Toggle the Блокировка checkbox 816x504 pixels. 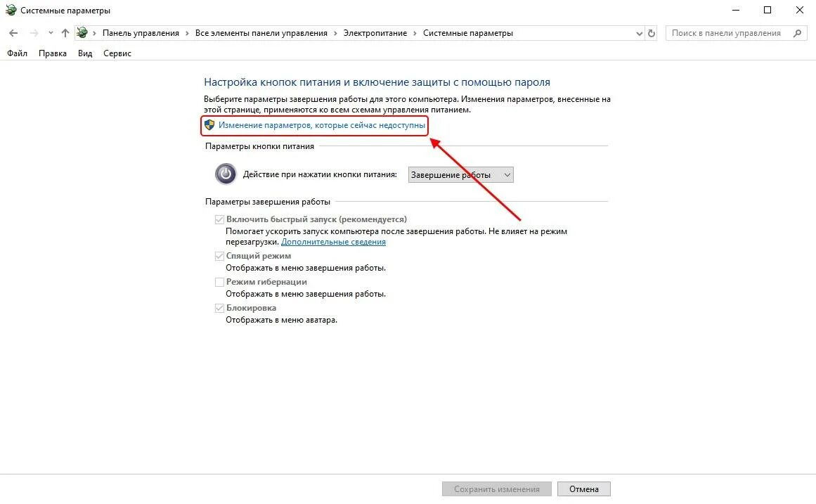(219, 308)
